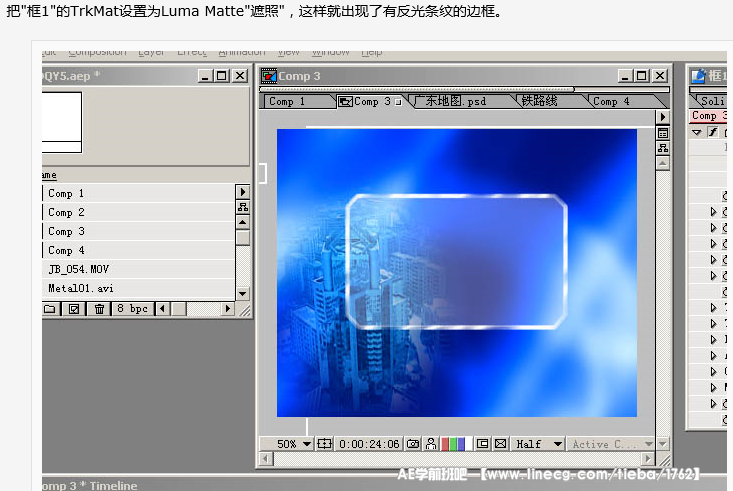Image resolution: width=733 pixels, height=491 pixels.
Task: Click the timeline icon in Comp 3 viewer
Action: click(x=663, y=133)
